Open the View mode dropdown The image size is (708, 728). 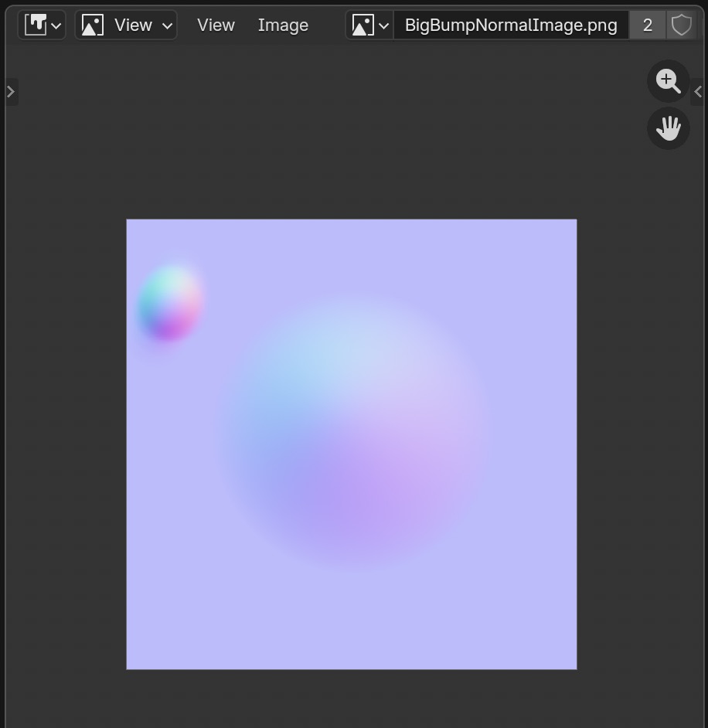(126, 25)
